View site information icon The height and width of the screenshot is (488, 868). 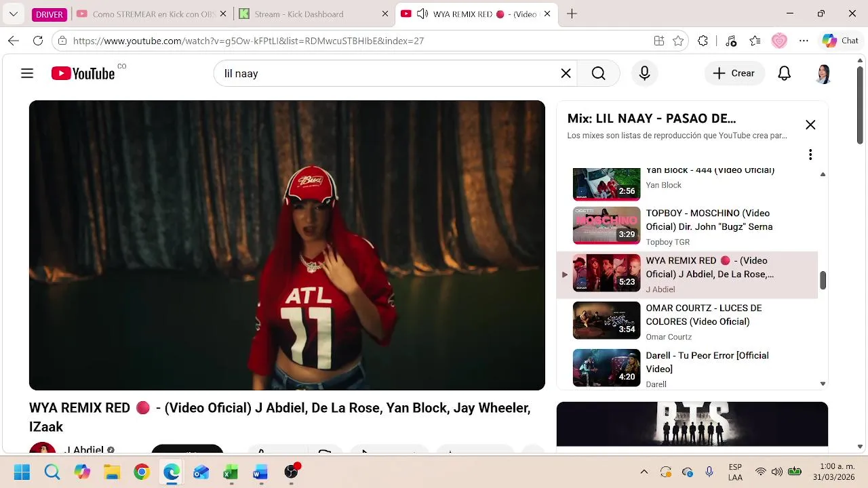coord(62,41)
